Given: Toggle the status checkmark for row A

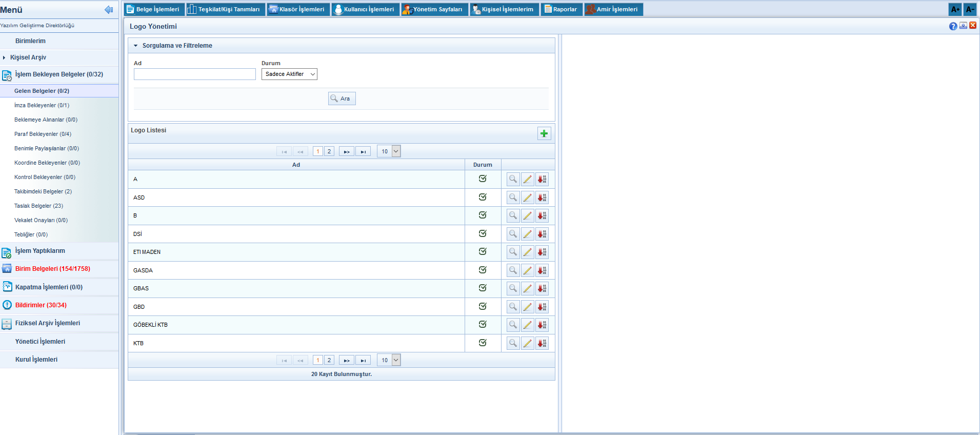Looking at the screenshot, I should 483,179.
